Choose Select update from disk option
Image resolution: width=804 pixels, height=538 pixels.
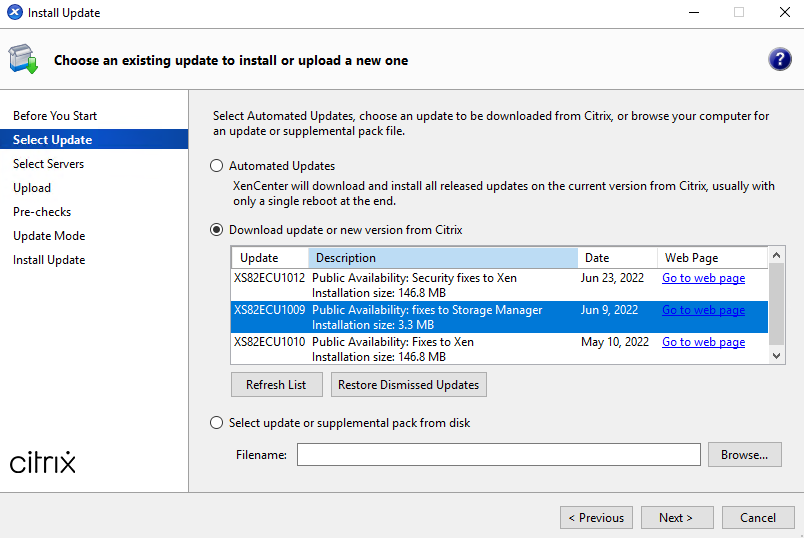coord(216,423)
